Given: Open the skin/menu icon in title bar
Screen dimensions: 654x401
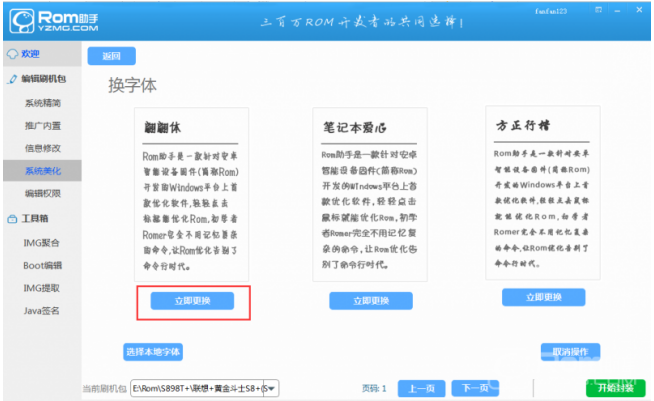Looking at the screenshot, I should [599, 10].
